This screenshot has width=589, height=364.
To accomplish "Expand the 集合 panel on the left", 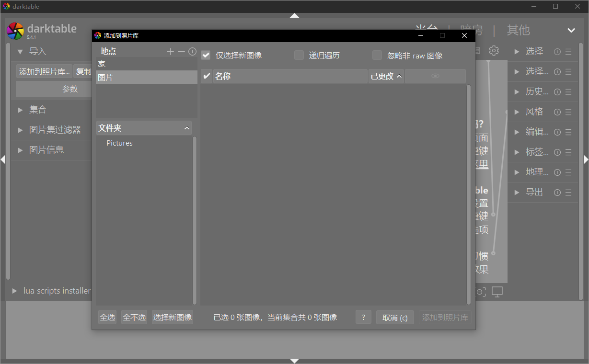I will coord(37,109).
